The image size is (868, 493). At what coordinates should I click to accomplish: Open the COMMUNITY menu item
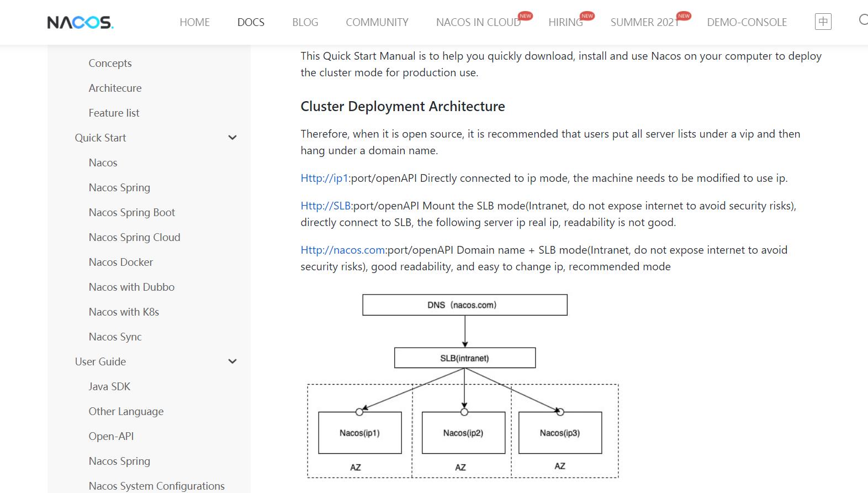point(377,22)
